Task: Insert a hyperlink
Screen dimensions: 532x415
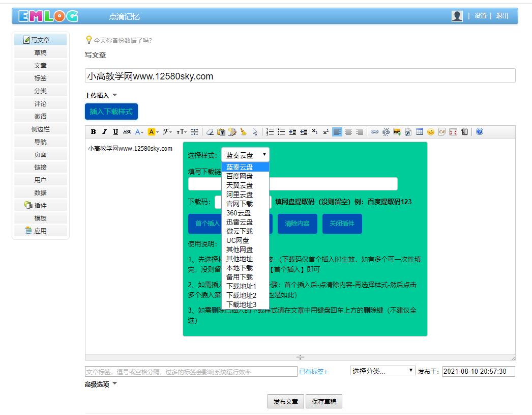Action: click(x=374, y=132)
